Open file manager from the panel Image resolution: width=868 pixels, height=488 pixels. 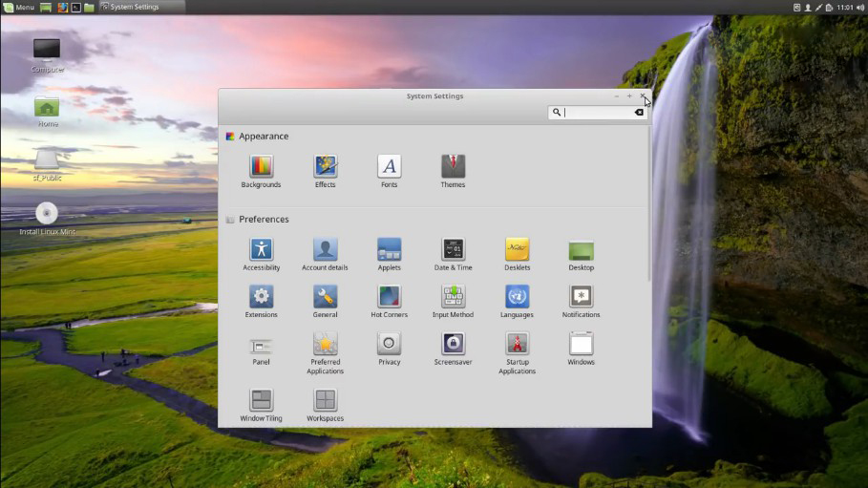pos(89,8)
